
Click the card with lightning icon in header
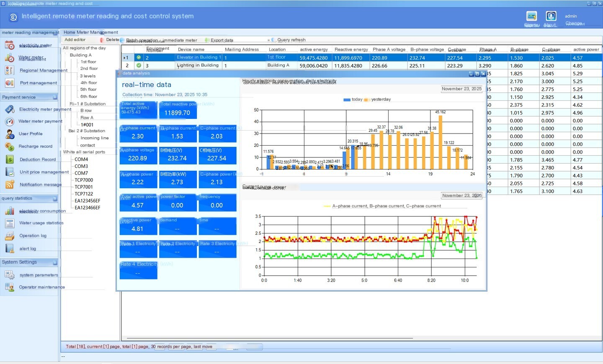coord(532,16)
